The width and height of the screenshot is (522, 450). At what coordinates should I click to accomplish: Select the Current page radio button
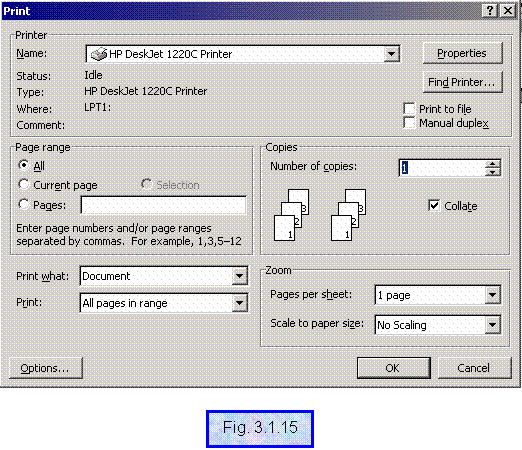pyautogui.click(x=24, y=184)
